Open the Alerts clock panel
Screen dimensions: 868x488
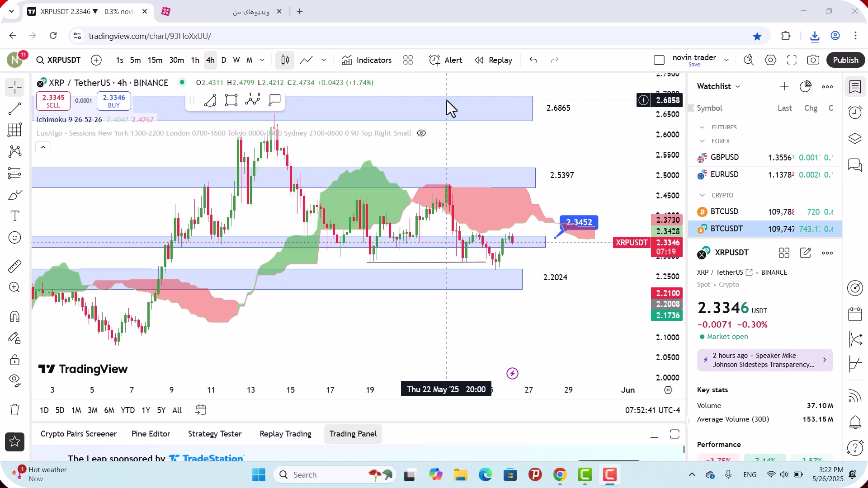(x=855, y=112)
